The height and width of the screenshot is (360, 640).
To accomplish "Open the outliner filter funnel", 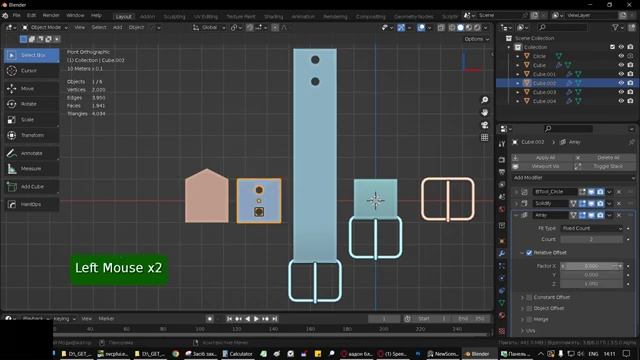I will click(615, 27).
